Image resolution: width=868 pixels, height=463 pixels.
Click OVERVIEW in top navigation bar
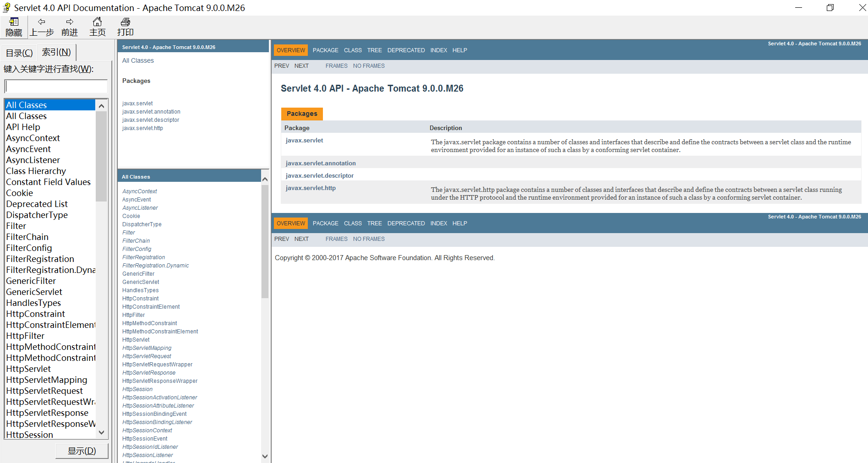(x=291, y=50)
